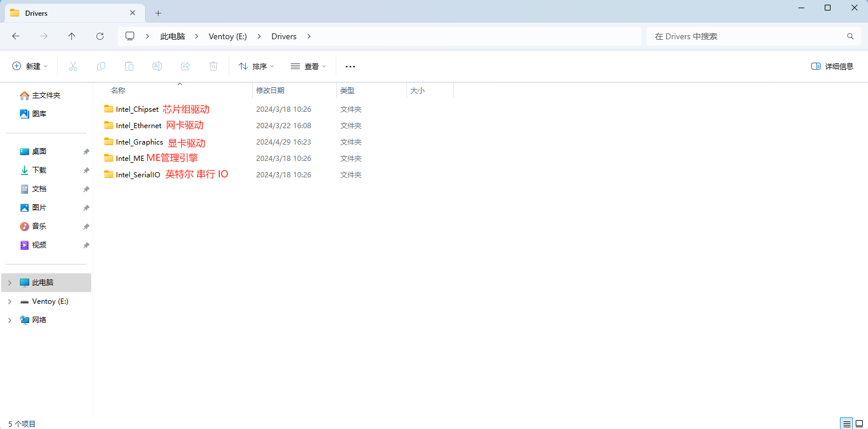Sort by 类型 column header
Viewport: 868px width, 429px height.
pos(347,91)
